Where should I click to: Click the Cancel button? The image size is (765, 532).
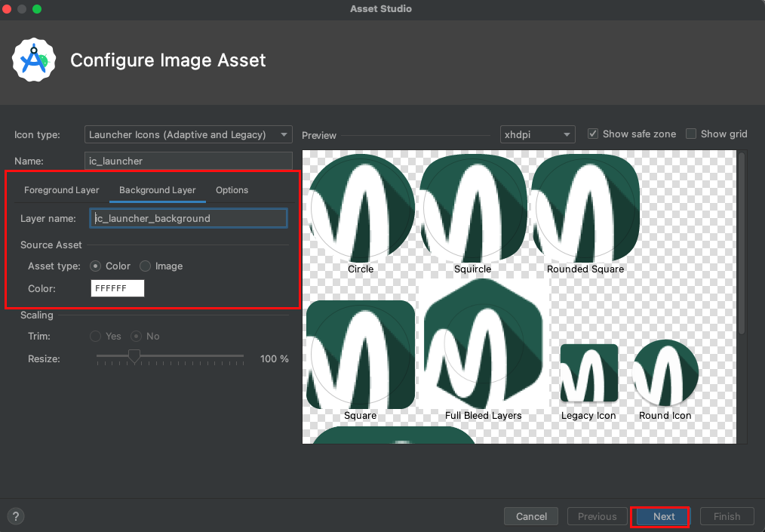click(531, 516)
